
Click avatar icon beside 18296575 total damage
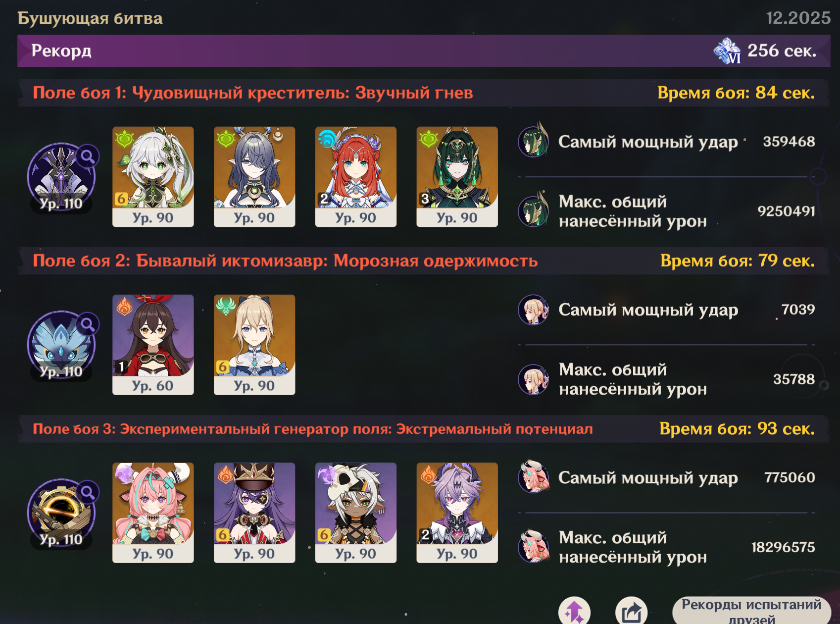[x=534, y=547]
